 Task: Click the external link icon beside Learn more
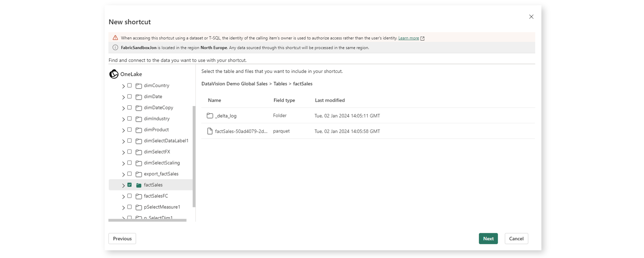click(423, 38)
